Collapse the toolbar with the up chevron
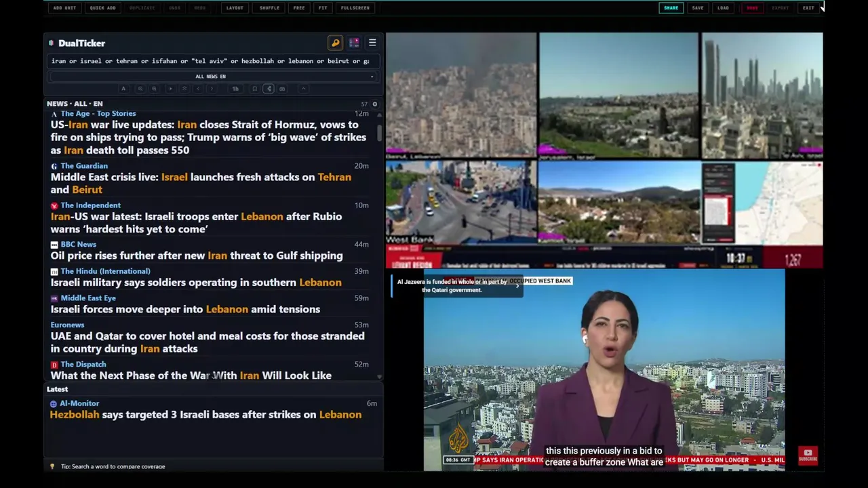 coord(303,89)
